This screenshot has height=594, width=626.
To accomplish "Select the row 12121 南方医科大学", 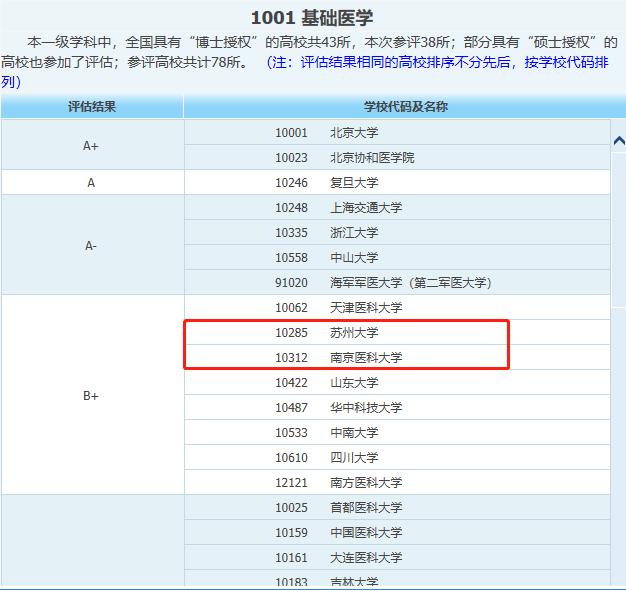I will tap(397, 482).
